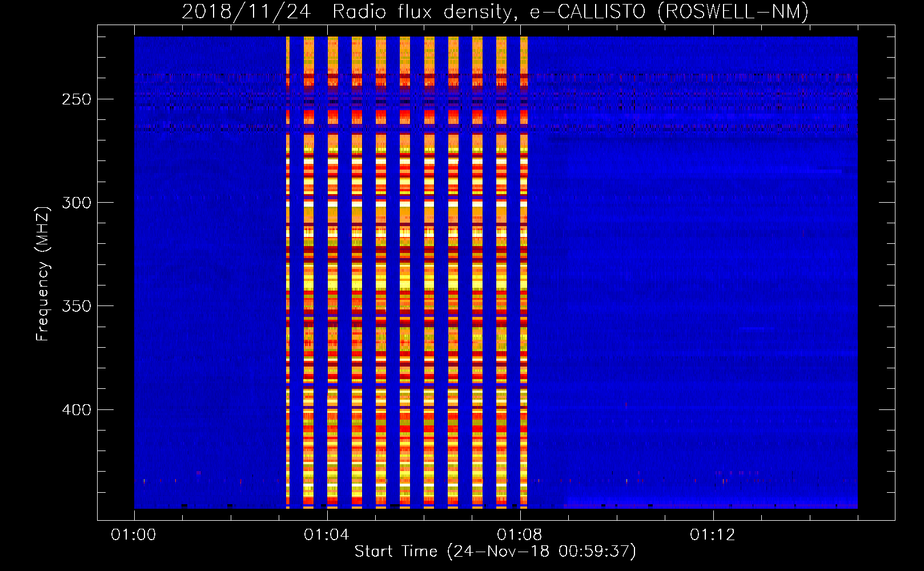924x571 pixels.
Task: Click the 'Start Time (24-Nov-18 00:59:37)' label
Action: (x=495, y=551)
